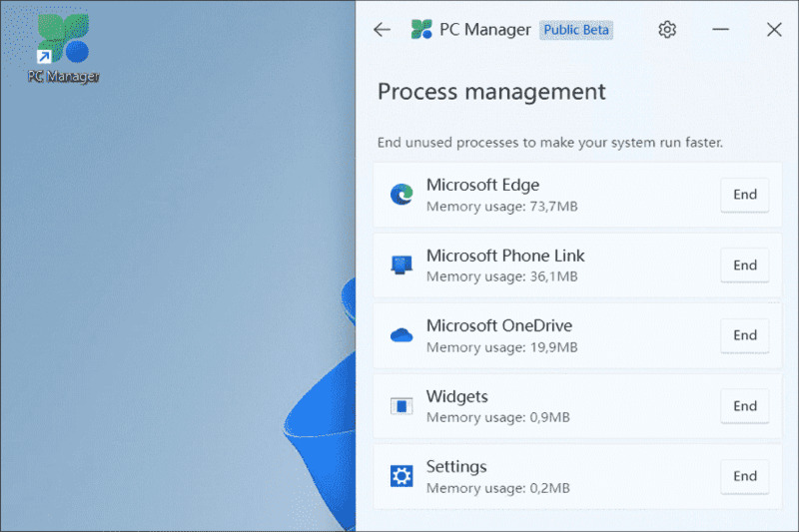End the Settings process
Image resolution: width=799 pixels, height=532 pixels.
coord(744,476)
